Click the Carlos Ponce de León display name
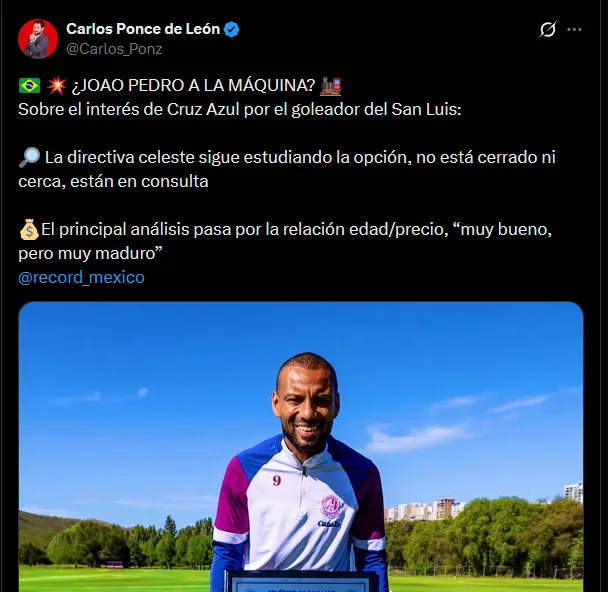 [143, 29]
